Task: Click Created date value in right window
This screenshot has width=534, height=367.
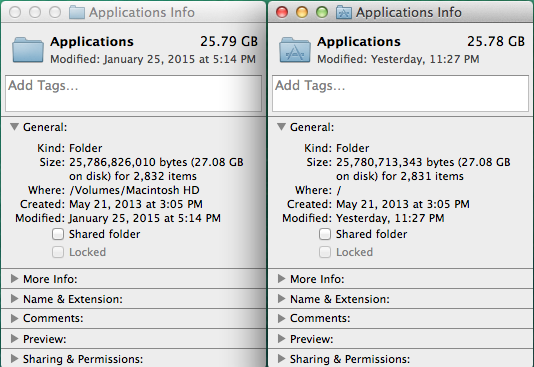Action: click(403, 204)
